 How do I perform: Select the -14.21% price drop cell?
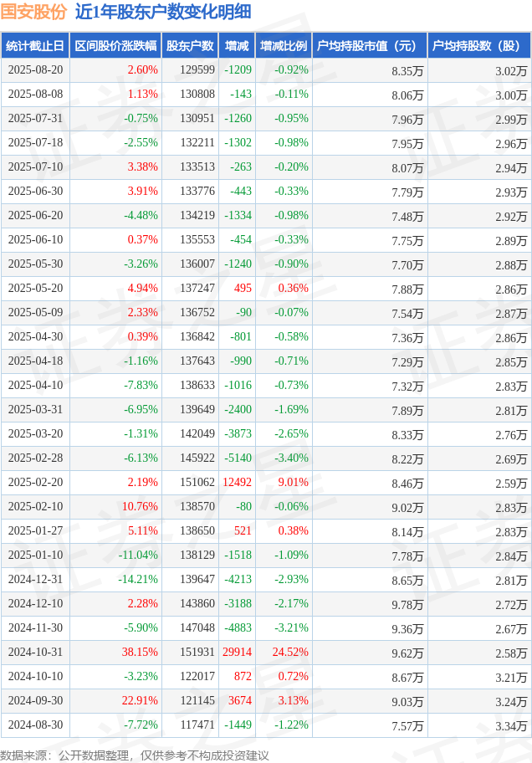pyautogui.click(x=138, y=580)
